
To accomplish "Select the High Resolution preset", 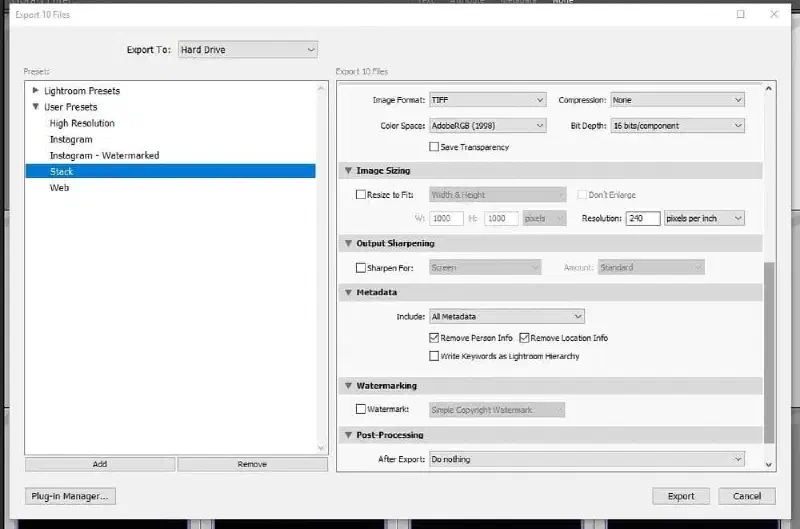I will click(82, 123).
